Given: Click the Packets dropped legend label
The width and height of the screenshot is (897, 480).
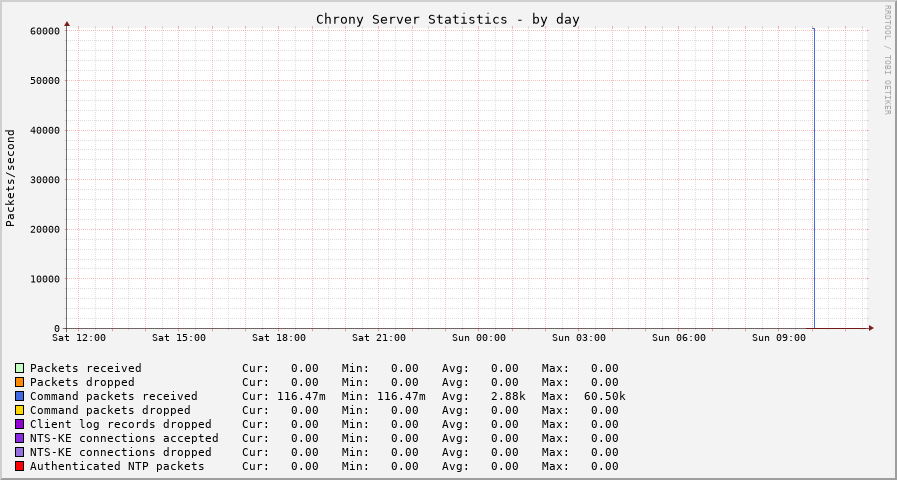Looking at the screenshot, I should click(82, 382).
